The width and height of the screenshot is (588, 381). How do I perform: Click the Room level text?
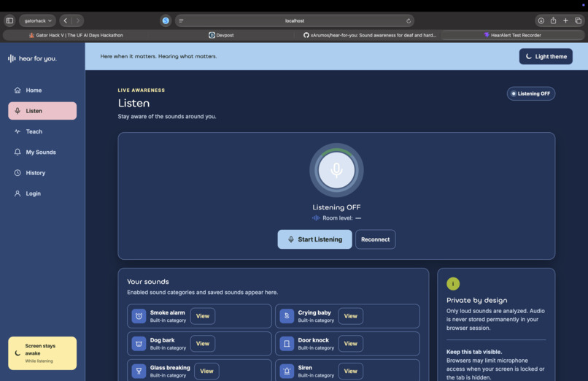pyautogui.click(x=338, y=218)
